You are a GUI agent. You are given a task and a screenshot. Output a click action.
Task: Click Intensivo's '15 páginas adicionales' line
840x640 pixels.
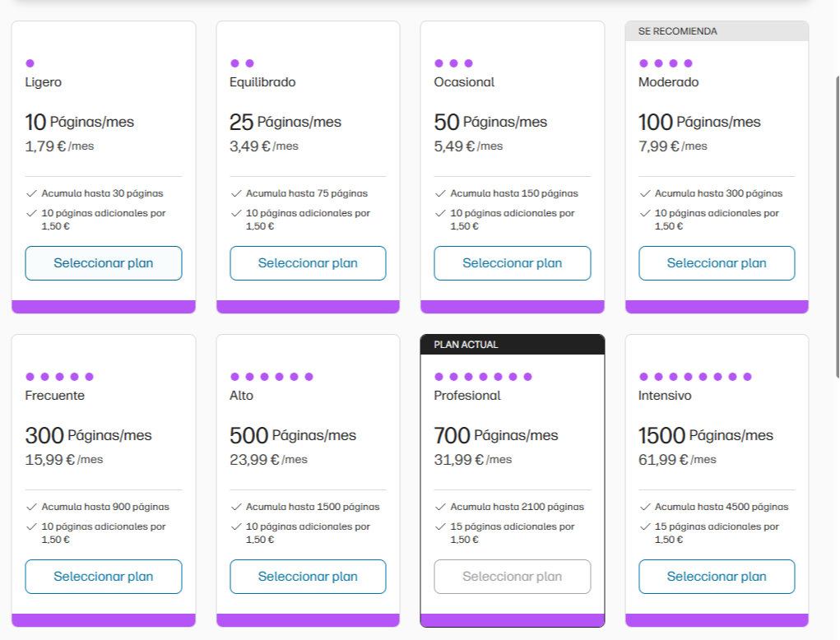coord(717,533)
